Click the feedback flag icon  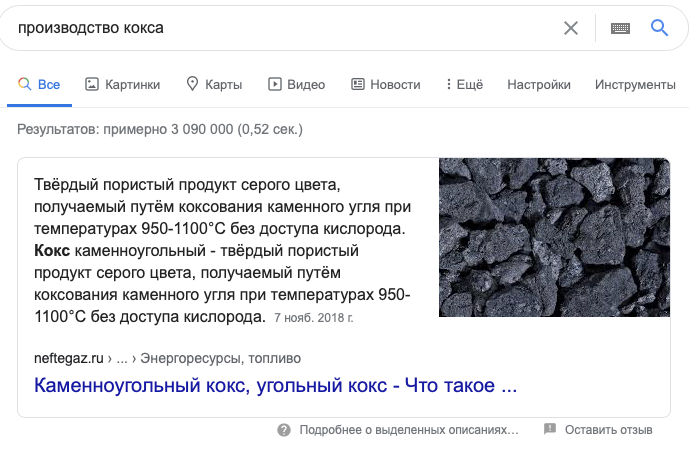550,429
